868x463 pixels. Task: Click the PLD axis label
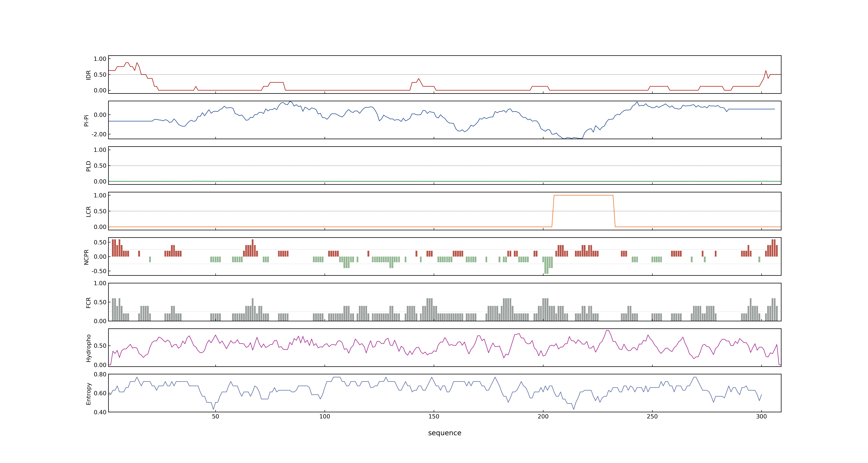click(88, 166)
